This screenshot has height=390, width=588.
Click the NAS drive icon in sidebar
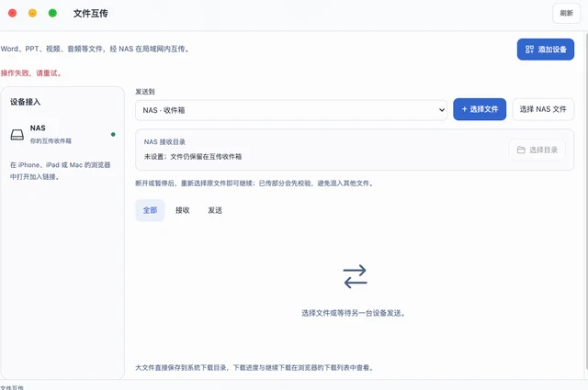pyautogui.click(x=17, y=135)
